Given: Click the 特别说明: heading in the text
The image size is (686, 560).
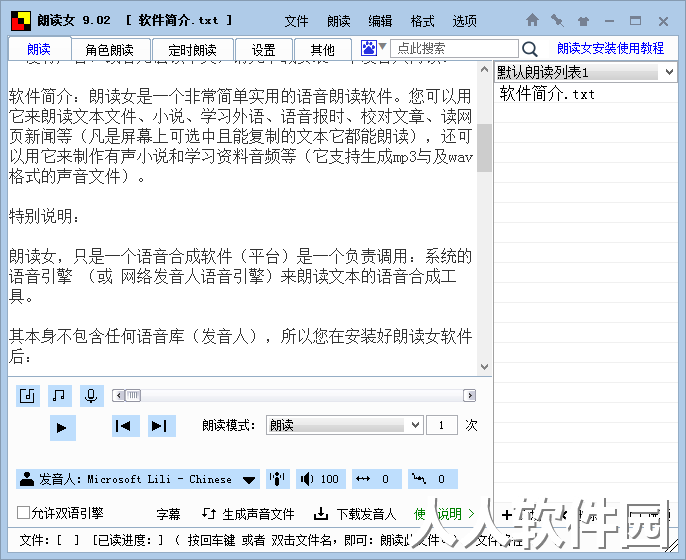Looking at the screenshot, I should [44, 216].
